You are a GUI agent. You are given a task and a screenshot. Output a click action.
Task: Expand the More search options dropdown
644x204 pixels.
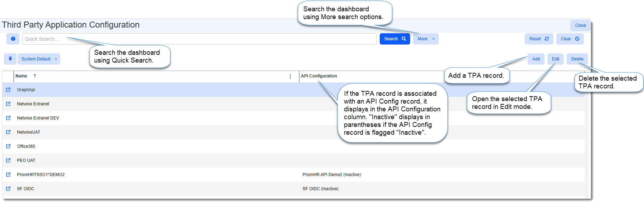point(426,39)
